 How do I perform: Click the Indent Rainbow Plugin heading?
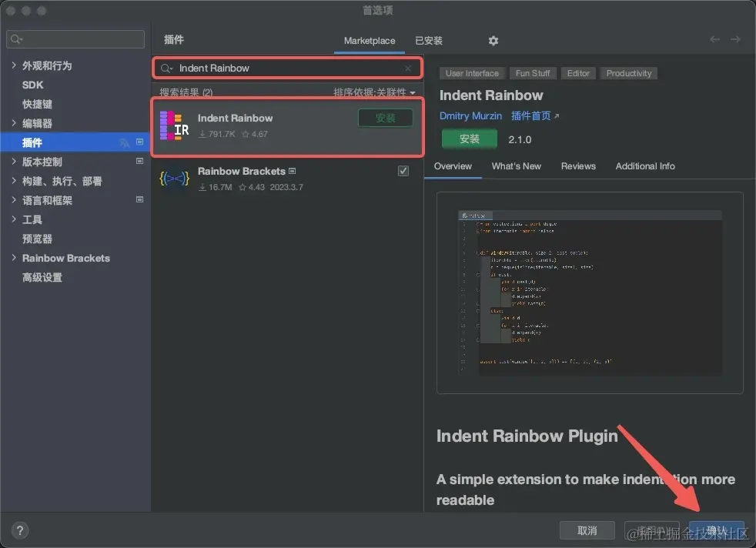527,436
